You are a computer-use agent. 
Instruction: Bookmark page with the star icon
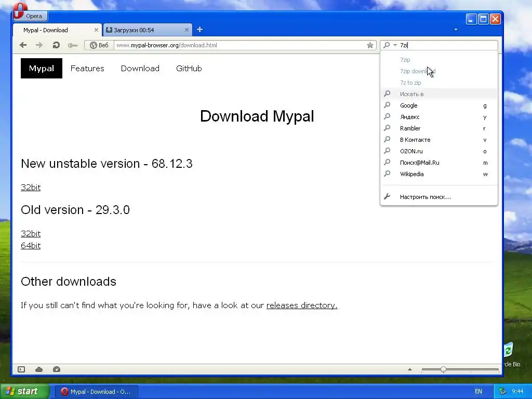[x=370, y=45]
